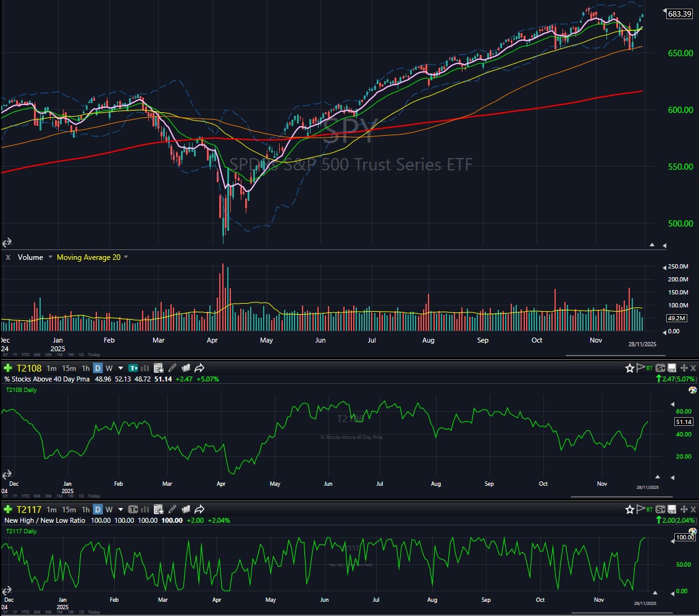The width and height of the screenshot is (699, 616).
Task: Favorite T2117 with the star icon
Action: tap(629, 509)
